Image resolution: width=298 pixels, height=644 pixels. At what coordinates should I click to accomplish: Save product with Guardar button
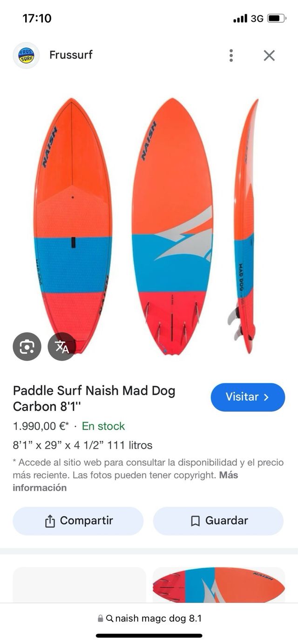coord(218,521)
